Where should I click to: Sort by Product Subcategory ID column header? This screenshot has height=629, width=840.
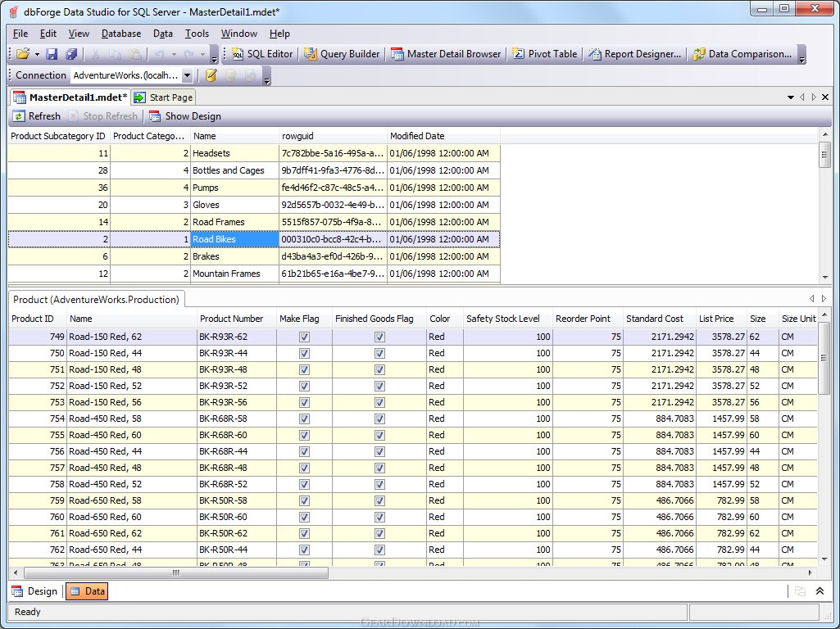[x=58, y=136]
